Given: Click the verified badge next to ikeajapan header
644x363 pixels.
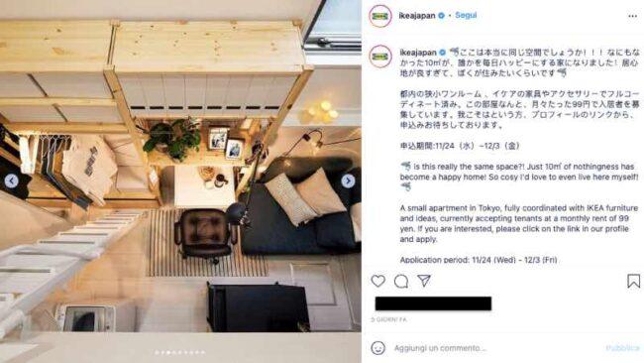Looking at the screenshot, I should [442, 16].
